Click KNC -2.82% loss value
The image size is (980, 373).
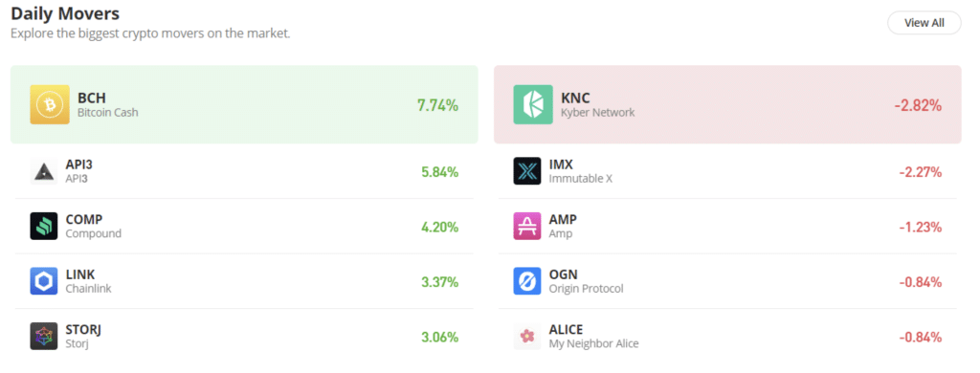click(918, 105)
